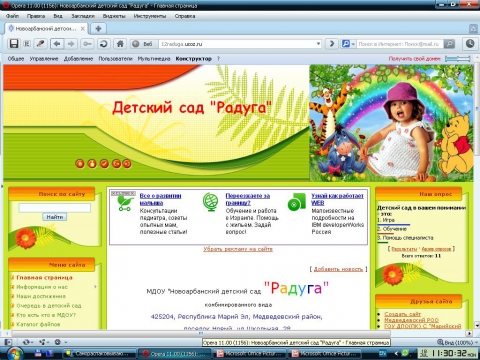Click the Найти site search button
The height and width of the screenshot is (360, 480).
[x=55, y=217]
